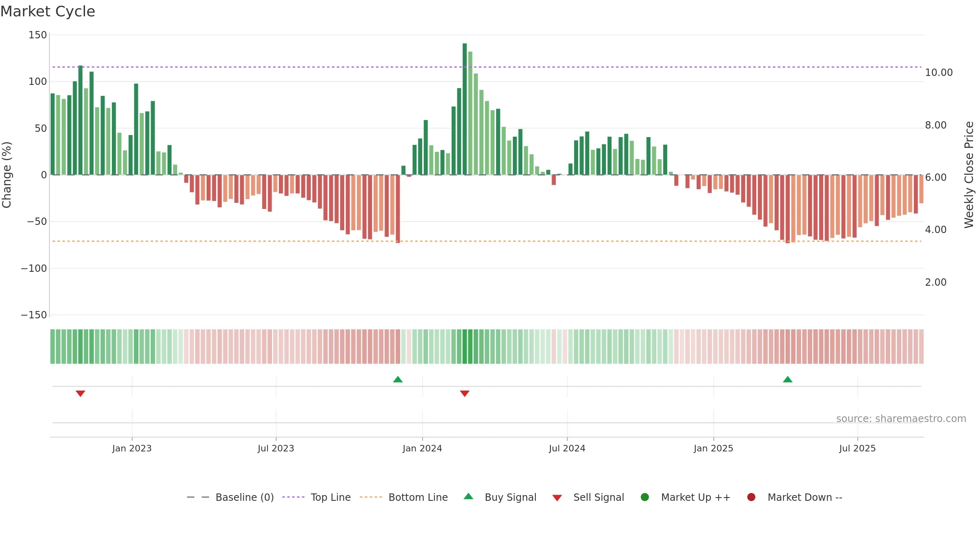Toggle the Market Down -- legend entry
The image size is (980, 551).
click(795, 497)
